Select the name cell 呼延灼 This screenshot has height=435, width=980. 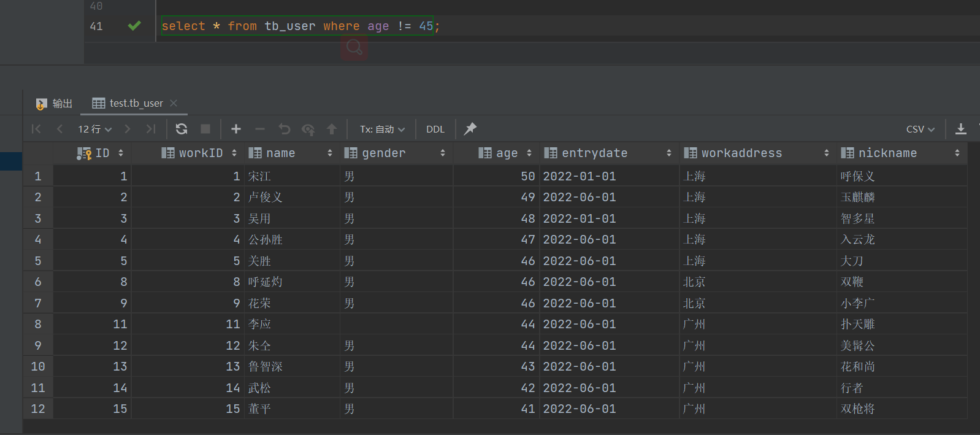293,282
